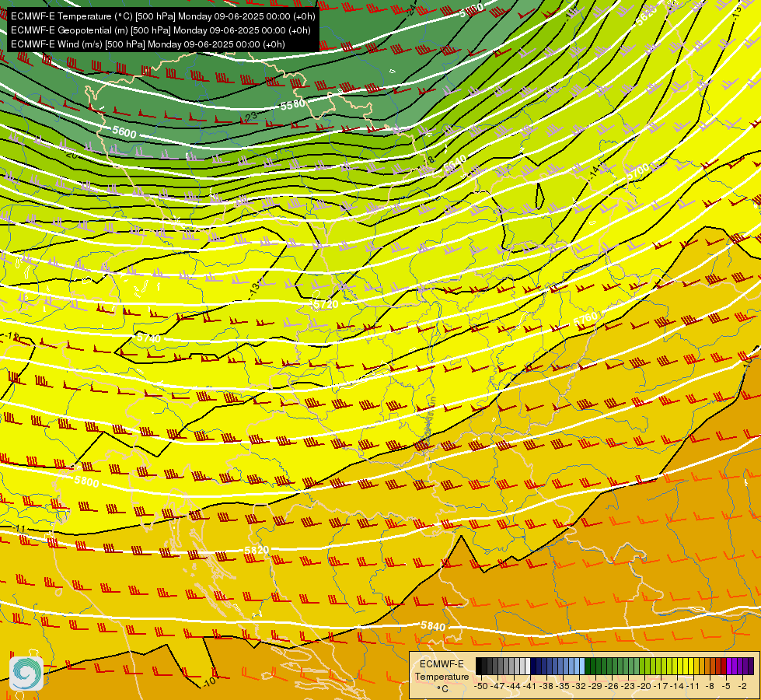The width and height of the screenshot is (761, 700).
Task: Click the -2 tick label in the legend
Action: [x=742, y=686]
